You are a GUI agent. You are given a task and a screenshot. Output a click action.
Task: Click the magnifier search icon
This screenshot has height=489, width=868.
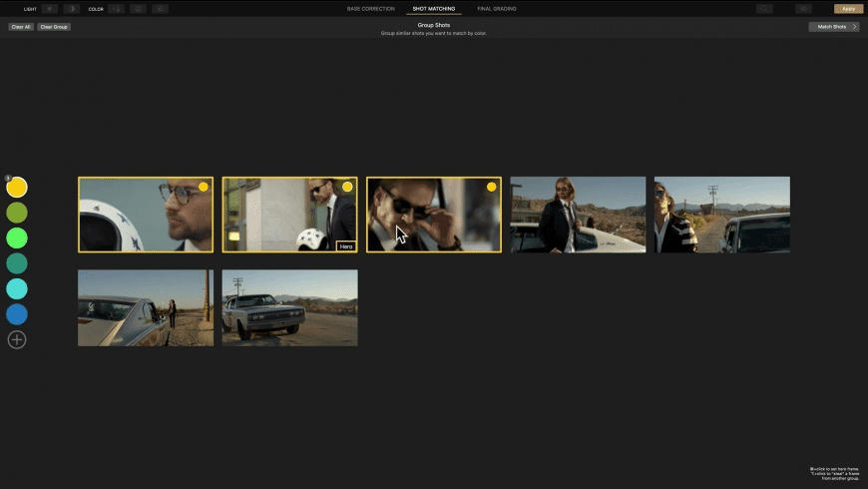point(765,8)
